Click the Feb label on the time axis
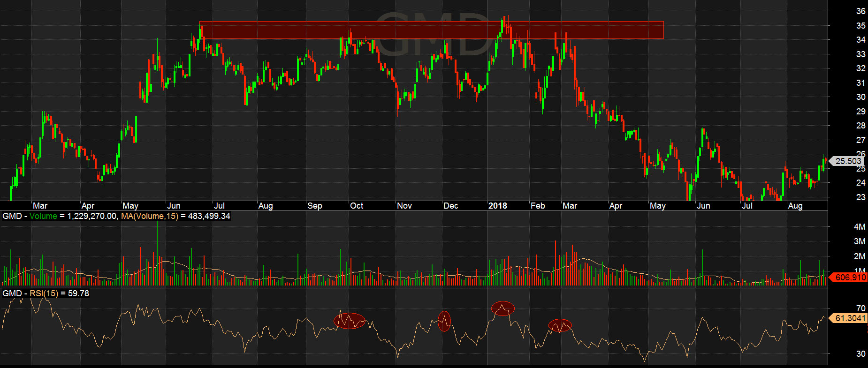Image resolution: width=868 pixels, height=368 pixels. (x=538, y=206)
